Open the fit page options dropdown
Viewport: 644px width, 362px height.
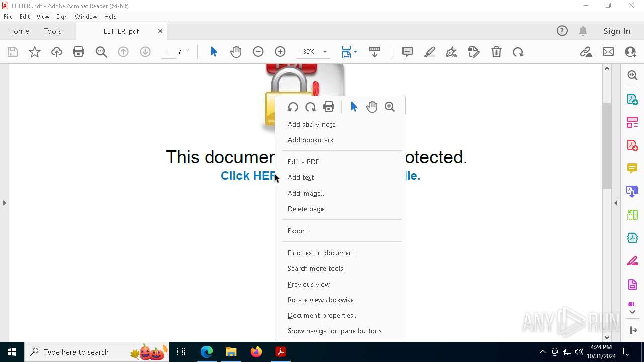(x=355, y=52)
